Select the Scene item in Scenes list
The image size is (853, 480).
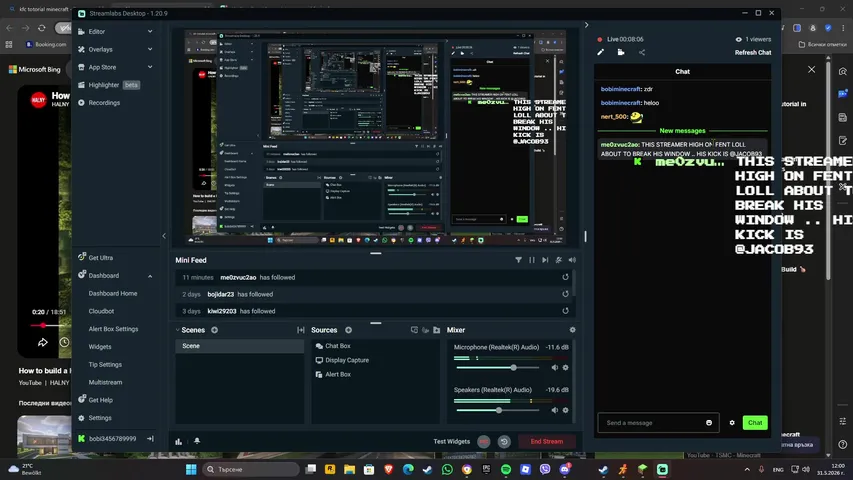[x=239, y=346]
